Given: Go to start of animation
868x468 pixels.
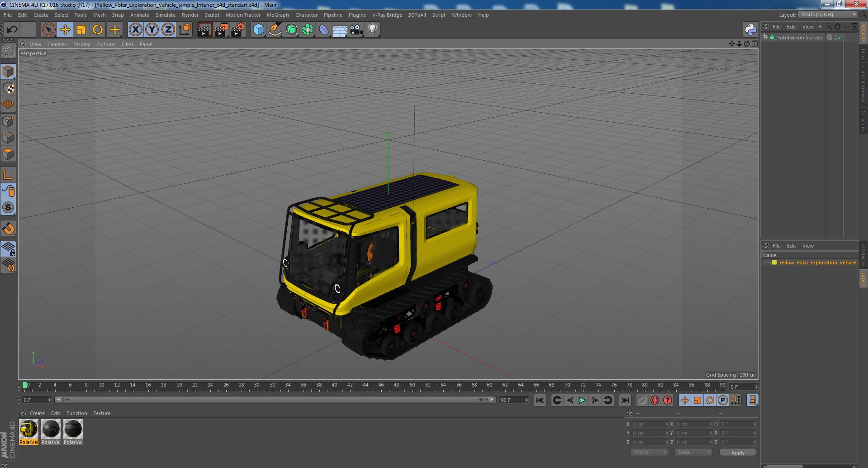Looking at the screenshot, I should click(540, 400).
